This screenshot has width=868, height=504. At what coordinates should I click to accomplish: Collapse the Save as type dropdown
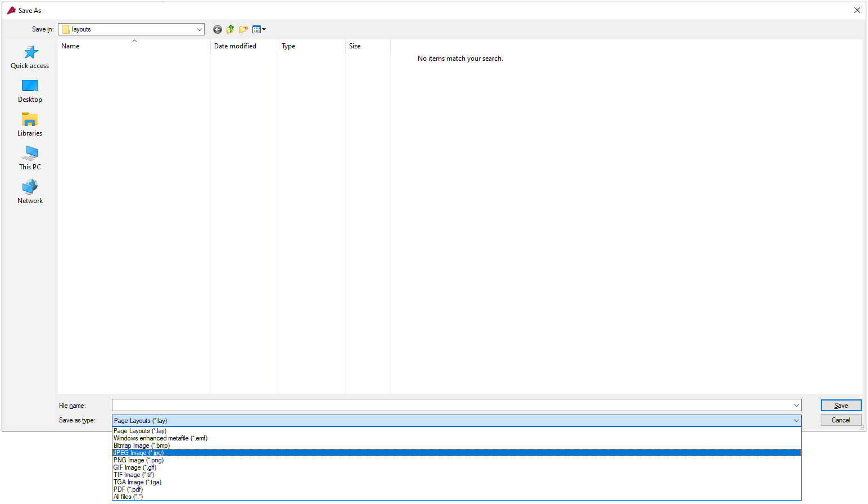pos(796,421)
